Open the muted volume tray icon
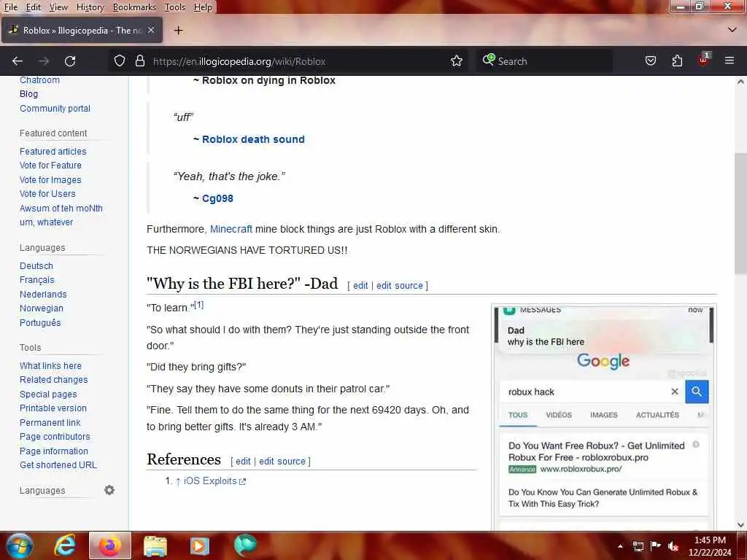The height and width of the screenshot is (560, 747). (x=673, y=546)
